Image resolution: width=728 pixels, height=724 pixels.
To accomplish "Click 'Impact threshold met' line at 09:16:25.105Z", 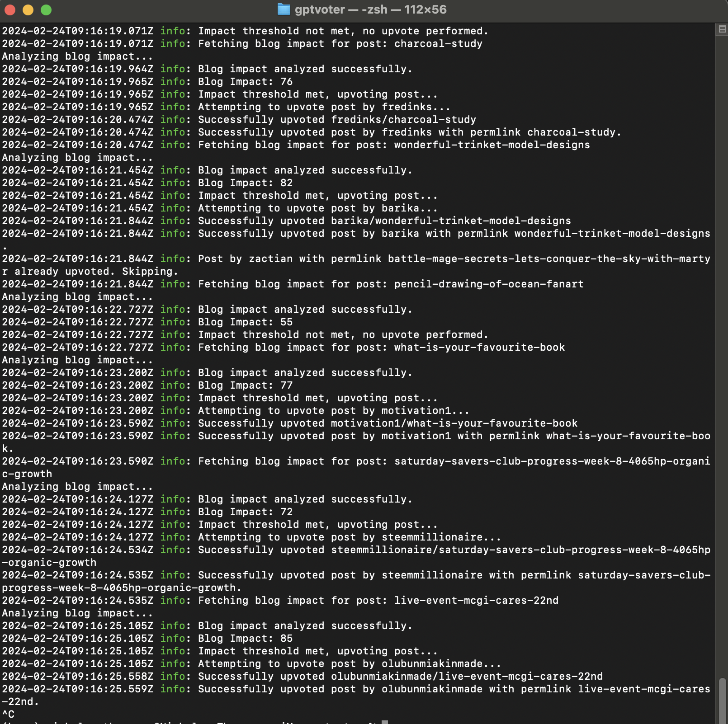I will tap(318, 651).
